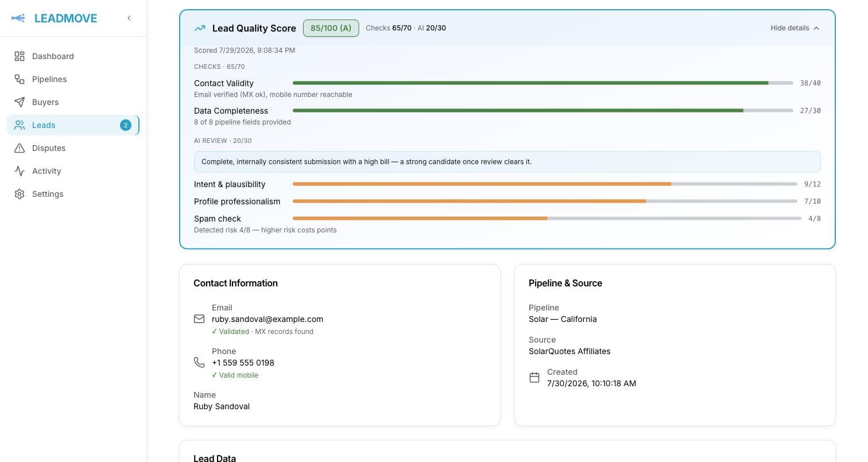Click the calendar icon beside Created
868x462 pixels.
[x=534, y=378]
